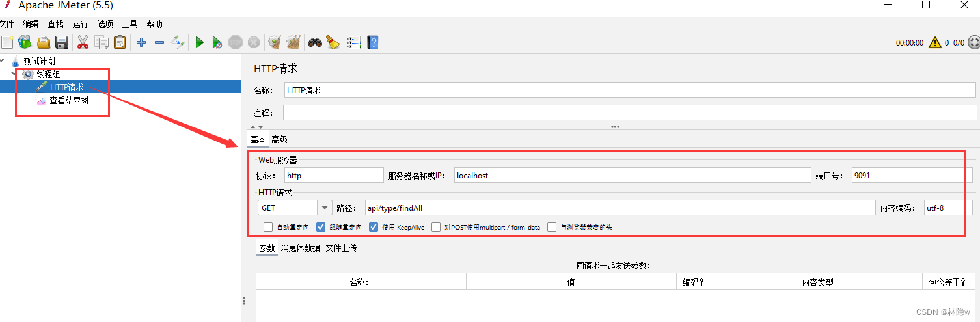Open the 查找 menu
Screen dimensions: 980x322
[x=56, y=24]
